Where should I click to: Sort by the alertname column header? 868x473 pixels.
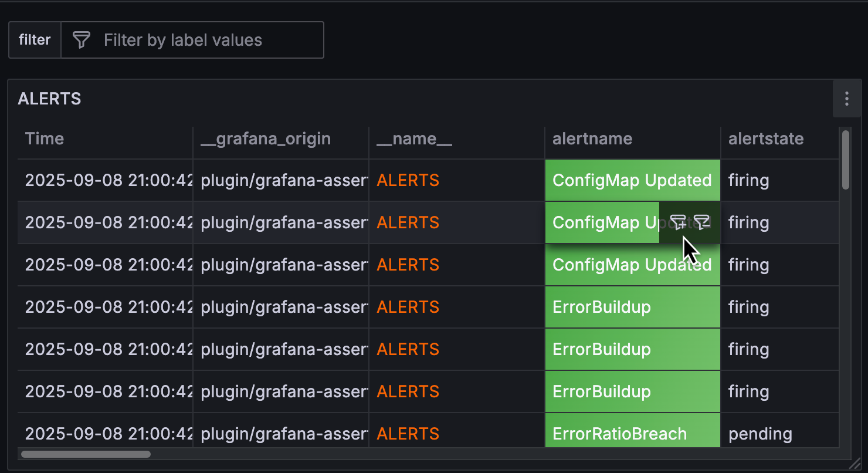(592, 139)
